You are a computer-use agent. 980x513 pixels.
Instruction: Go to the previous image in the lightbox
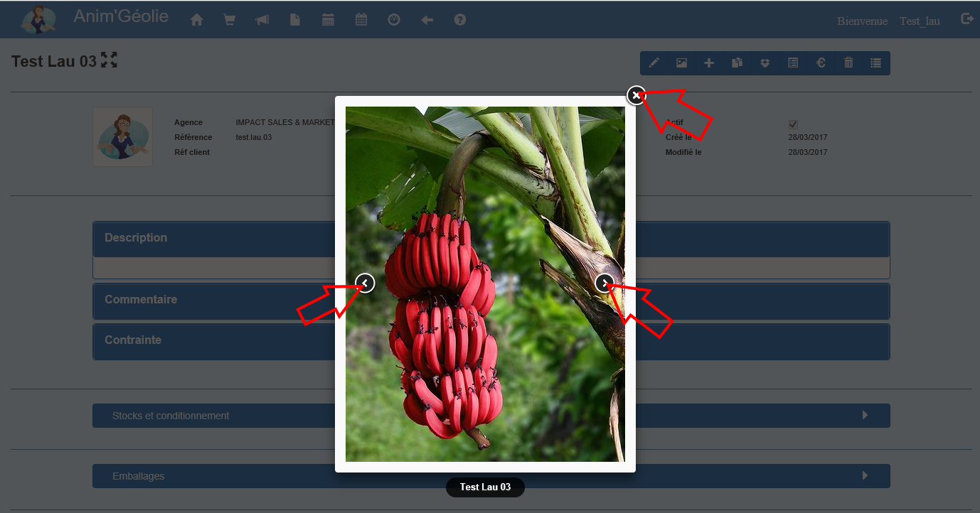(365, 283)
